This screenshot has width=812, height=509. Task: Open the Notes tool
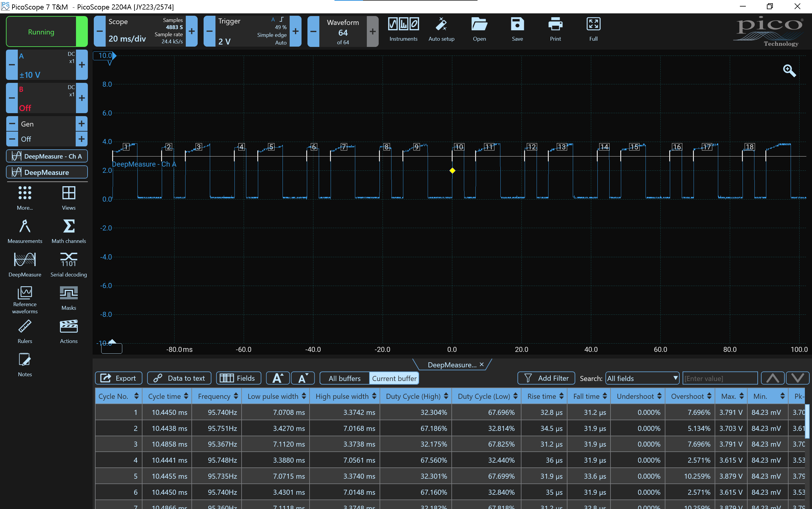click(x=25, y=365)
